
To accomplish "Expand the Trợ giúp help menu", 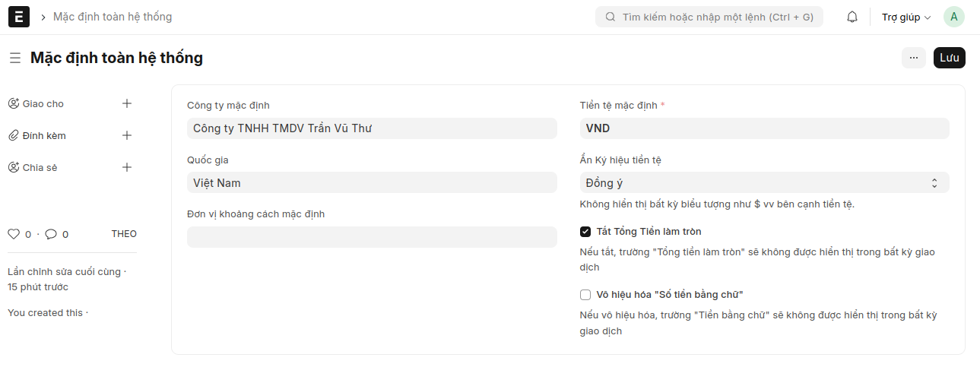I will (x=905, y=17).
